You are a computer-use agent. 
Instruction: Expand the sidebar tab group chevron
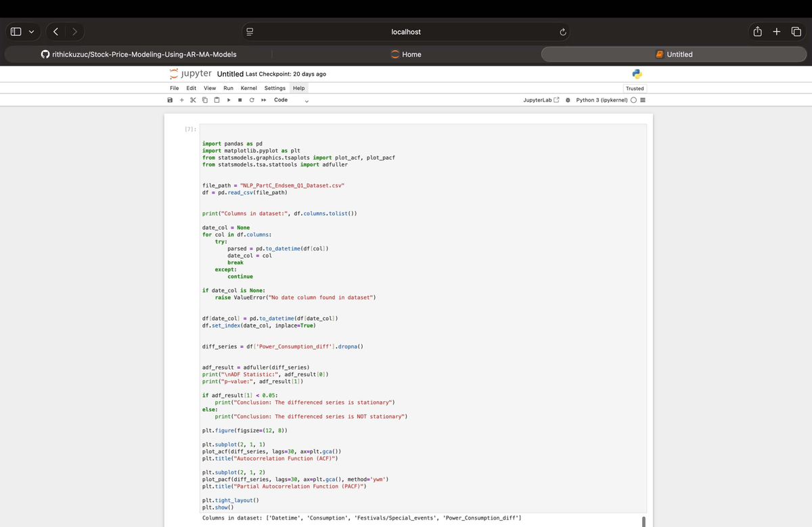(x=31, y=32)
